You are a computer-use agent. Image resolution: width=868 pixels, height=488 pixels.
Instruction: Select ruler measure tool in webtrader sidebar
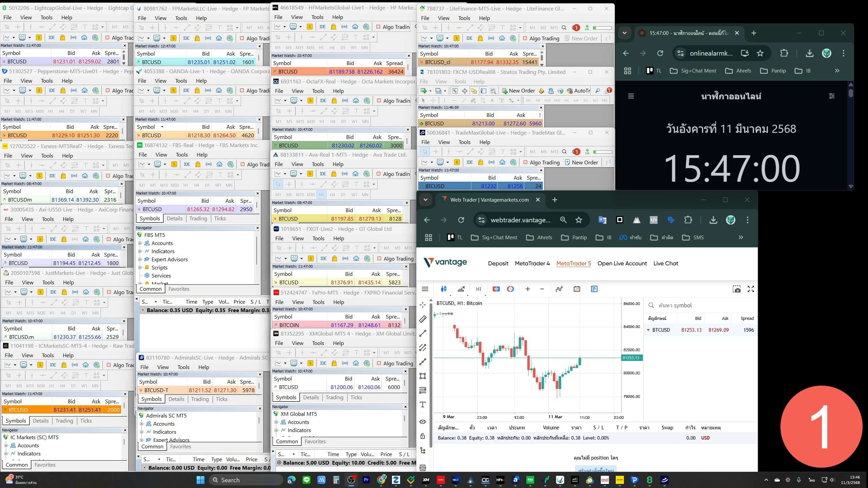[x=423, y=319]
